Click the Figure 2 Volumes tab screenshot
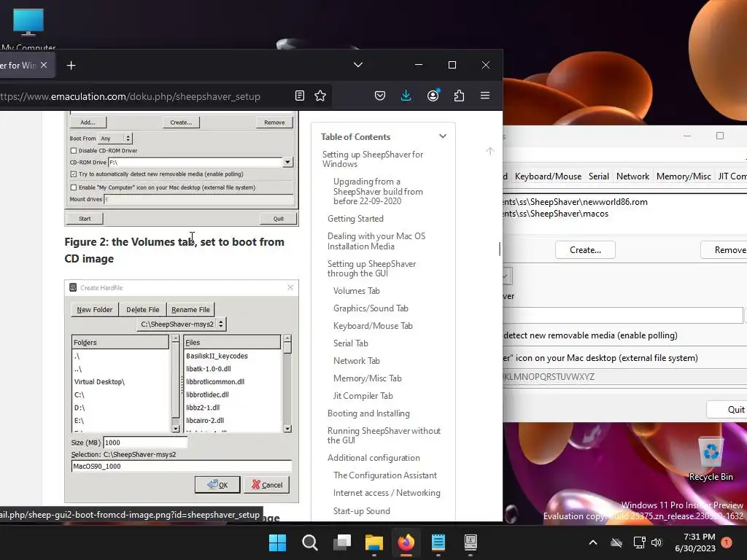747x560 pixels. tap(182, 168)
